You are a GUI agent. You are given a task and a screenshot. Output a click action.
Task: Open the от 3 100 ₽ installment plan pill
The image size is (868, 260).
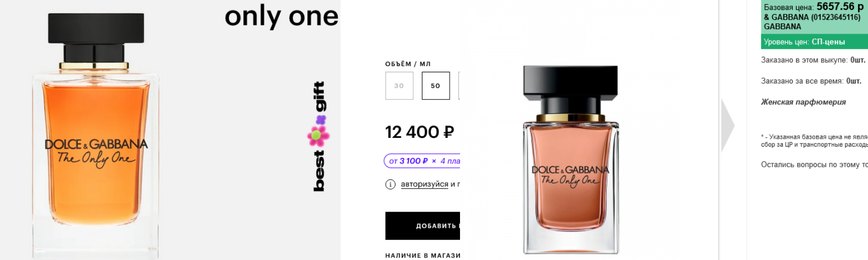click(422, 161)
